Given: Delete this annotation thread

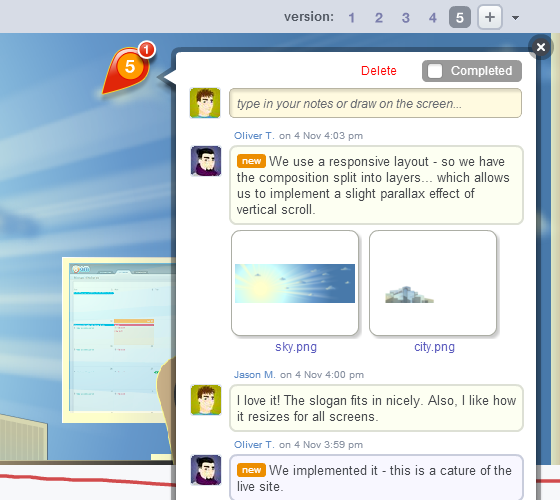Looking at the screenshot, I should [x=379, y=71].
